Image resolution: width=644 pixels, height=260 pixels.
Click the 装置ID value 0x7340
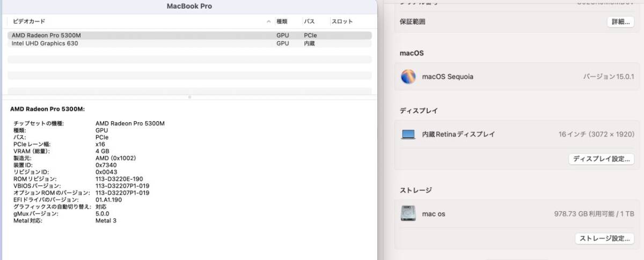[106, 165]
